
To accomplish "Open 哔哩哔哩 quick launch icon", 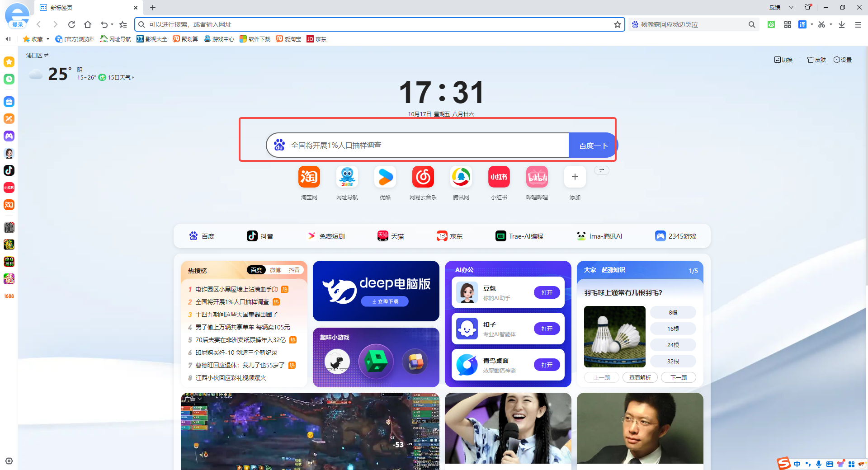I will (537, 177).
